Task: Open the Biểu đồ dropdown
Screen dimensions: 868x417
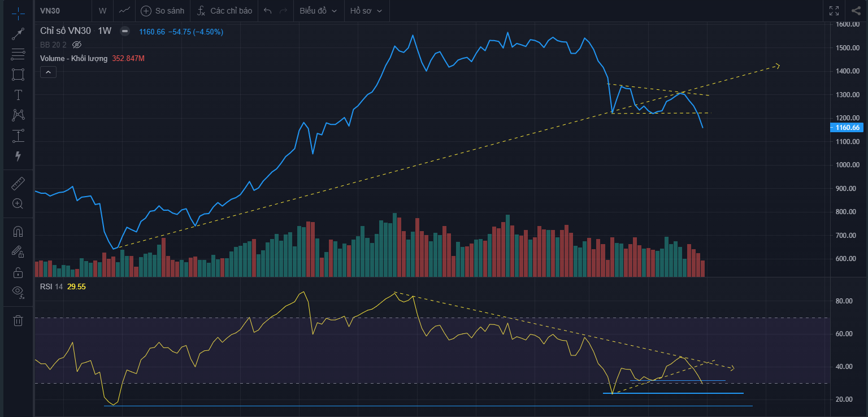Action: [x=318, y=11]
